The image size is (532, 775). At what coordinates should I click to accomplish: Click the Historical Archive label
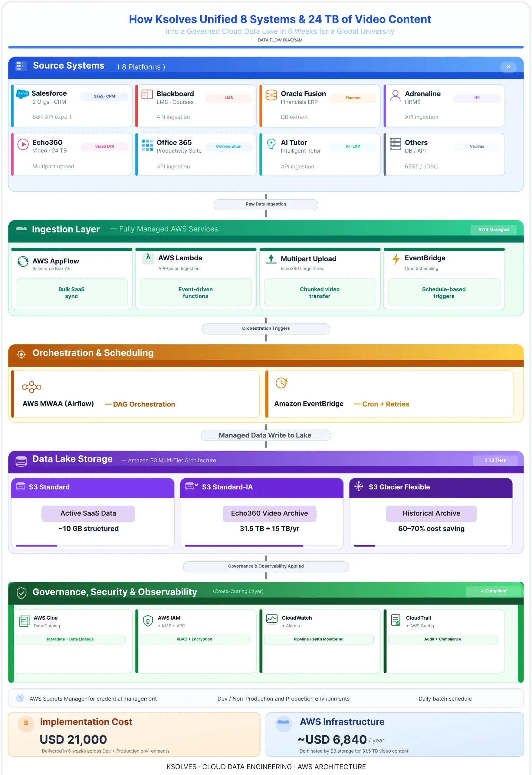(431, 513)
